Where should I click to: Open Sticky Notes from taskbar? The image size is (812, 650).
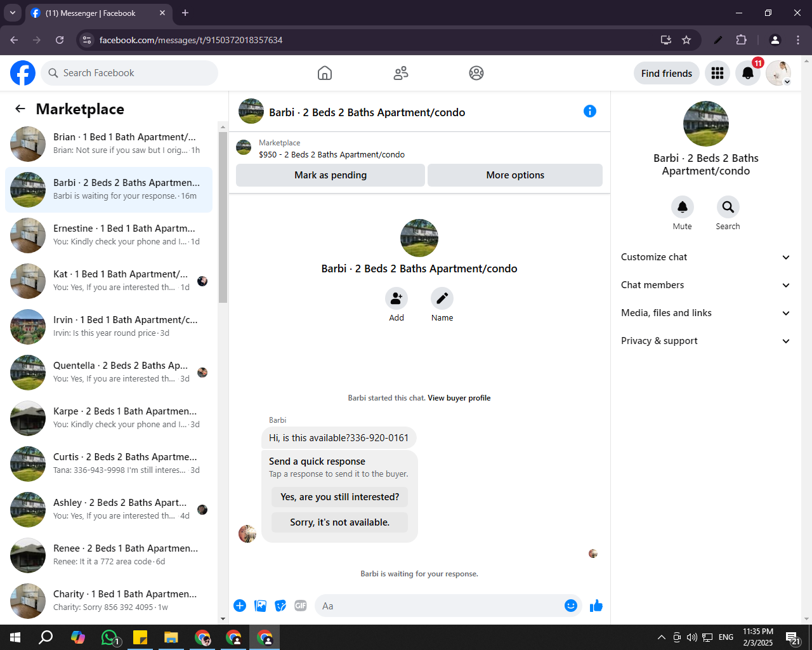click(140, 637)
